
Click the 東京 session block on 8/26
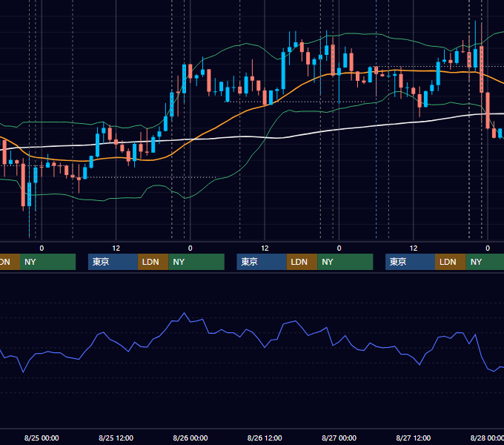pos(262,262)
